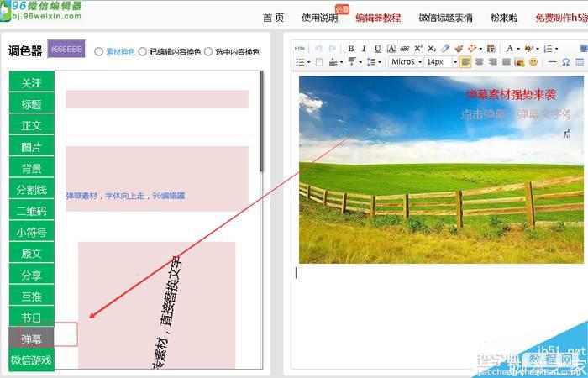Viewport: 588px width, 378px height.
Task: Click the paste as plain text icon
Action: point(491,49)
